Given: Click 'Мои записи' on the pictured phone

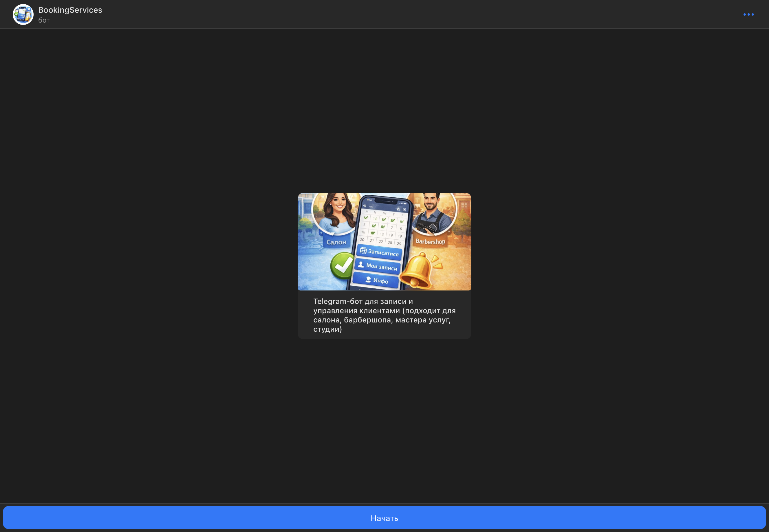Looking at the screenshot, I should click(378, 266).
